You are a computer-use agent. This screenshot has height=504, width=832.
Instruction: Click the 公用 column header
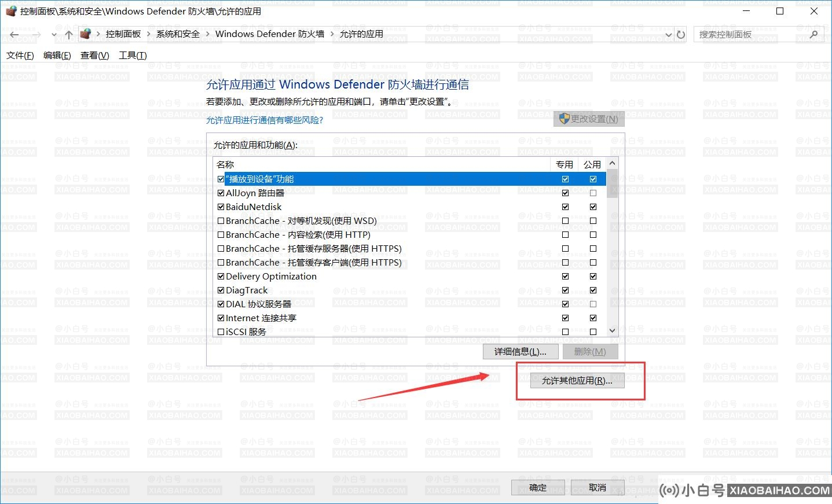(x=592, y=164)
